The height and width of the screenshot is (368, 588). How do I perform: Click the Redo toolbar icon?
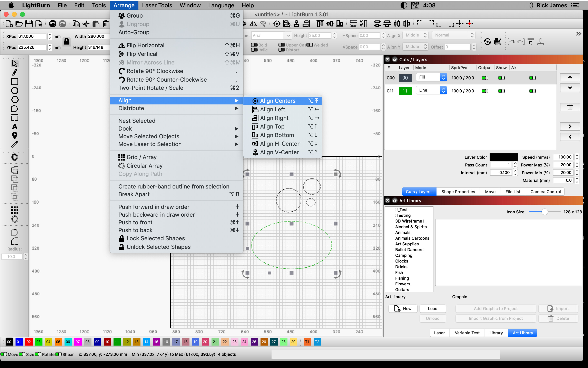(x=63, y=24)
